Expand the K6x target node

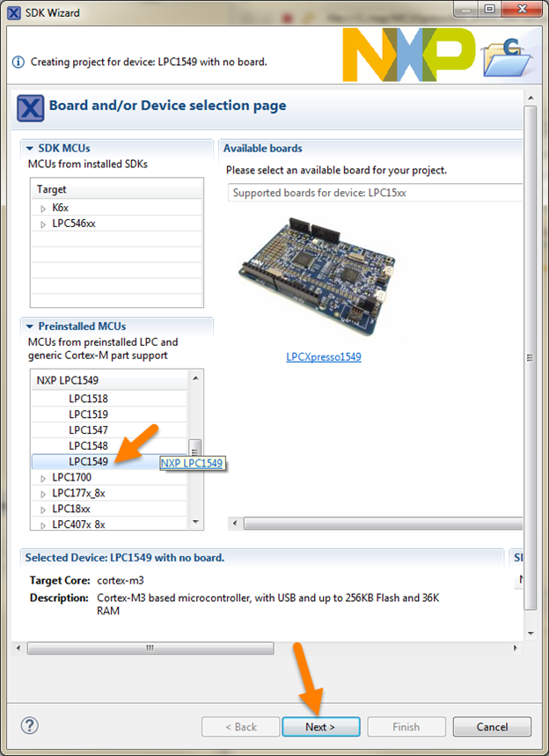(43, 209)
